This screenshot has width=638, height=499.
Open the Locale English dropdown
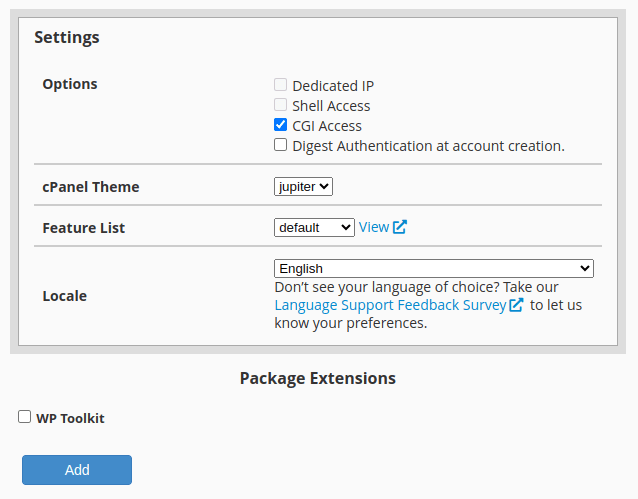coord(434,269)
